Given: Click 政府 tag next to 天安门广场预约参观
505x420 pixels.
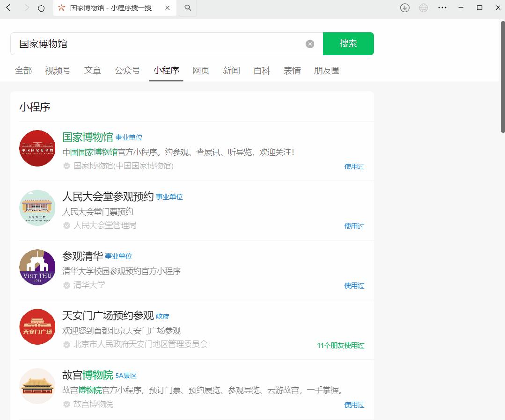Looking at the screenshot, I should click(x=162, y=316).
